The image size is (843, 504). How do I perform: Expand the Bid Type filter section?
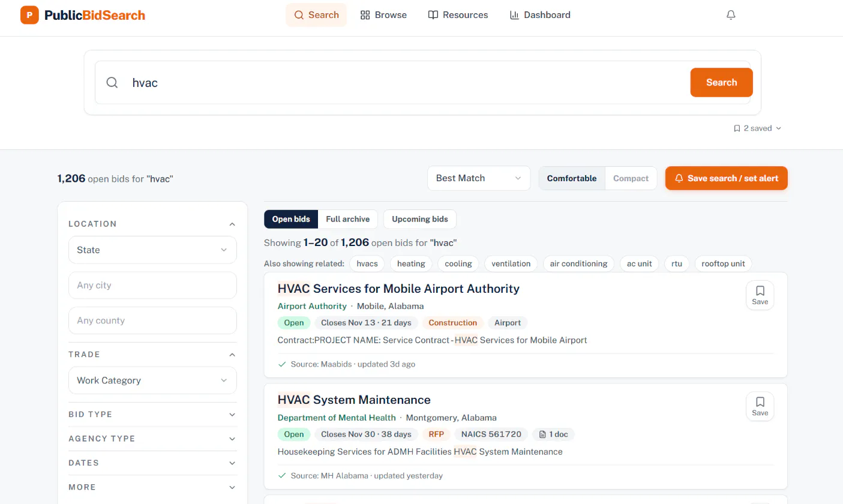coord(152,415)
